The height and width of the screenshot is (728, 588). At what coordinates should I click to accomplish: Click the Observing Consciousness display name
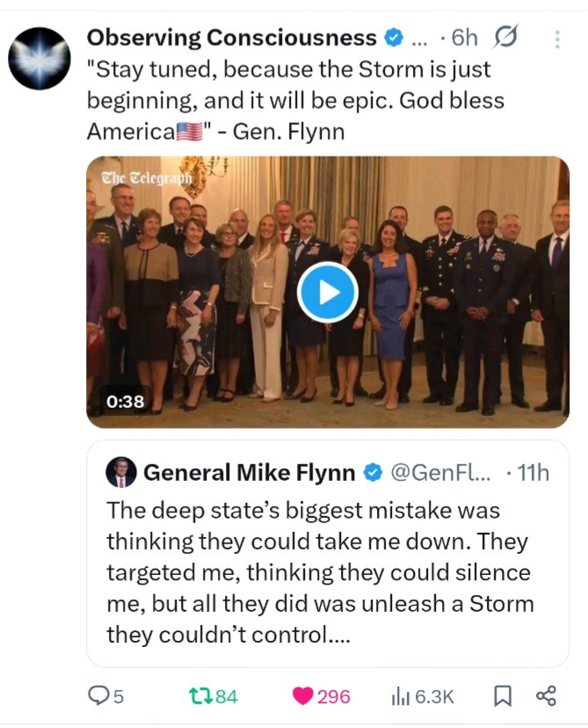[231, 38]
